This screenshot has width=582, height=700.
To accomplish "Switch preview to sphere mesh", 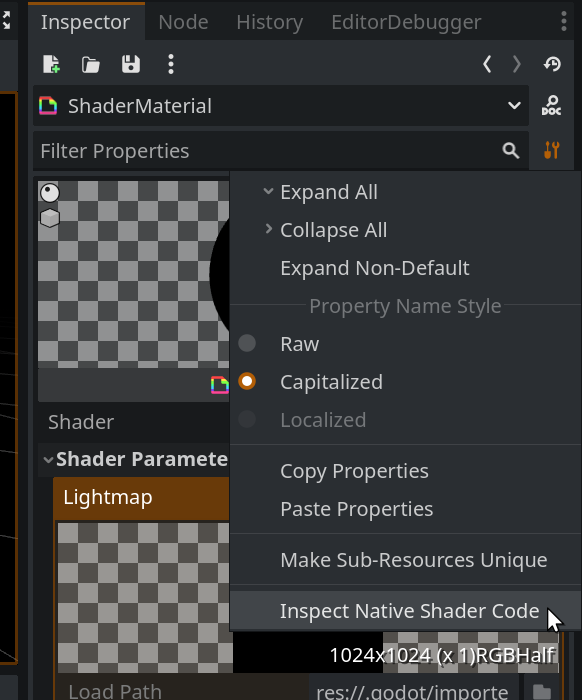I will 50,193.
